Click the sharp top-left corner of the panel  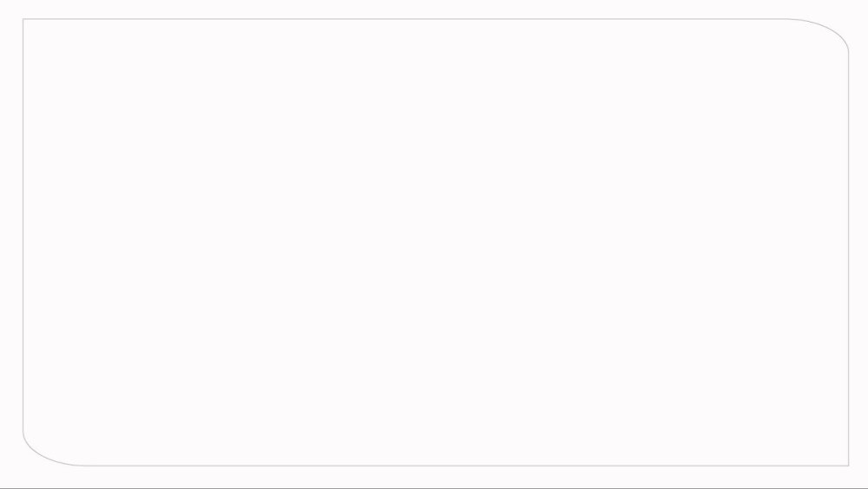pos(23,19)
